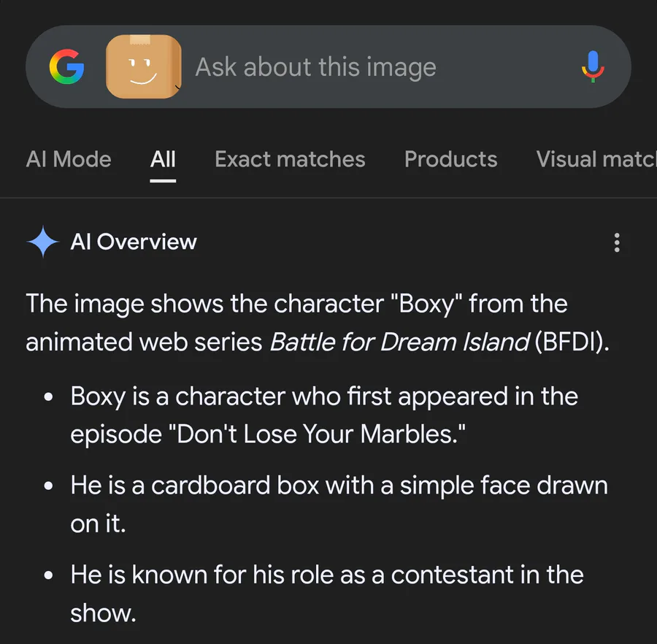Image resolution: width=657 pixels, height=644 pixels.
Task: Open the cardboard box image thumbnail
Action: coord(144,66)
